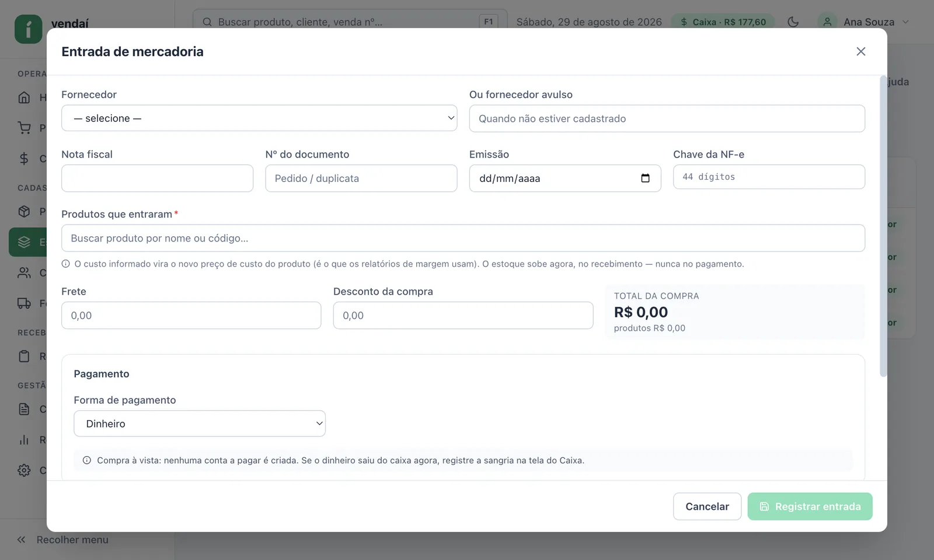Viewport: 934px width, 560px height.
Task: Click the bar chart sidebar icon
Action: pos(24,440)
